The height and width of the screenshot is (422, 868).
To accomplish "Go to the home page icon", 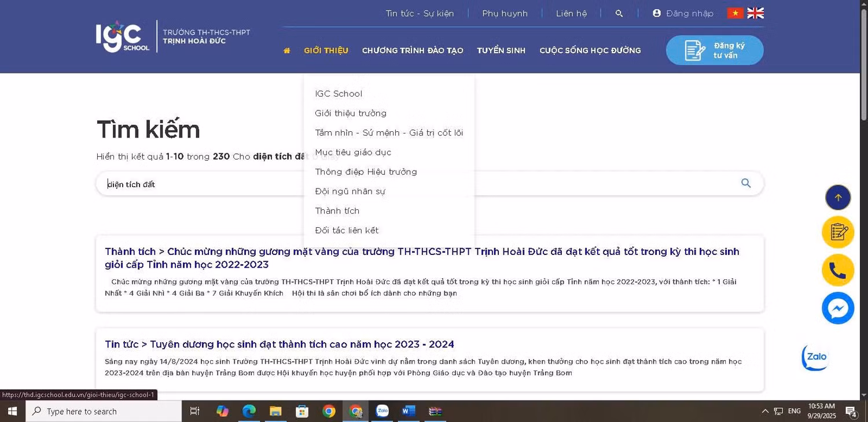I will 286,50.
